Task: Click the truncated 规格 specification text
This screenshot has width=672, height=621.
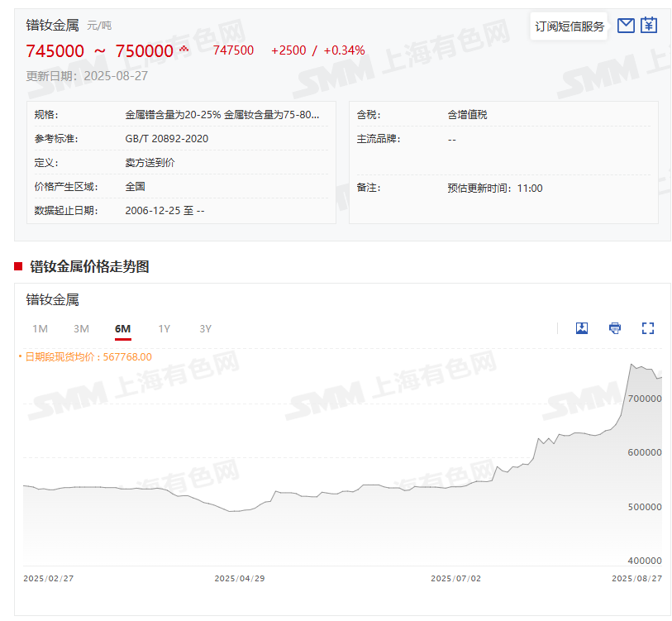Action: point(222,115)
